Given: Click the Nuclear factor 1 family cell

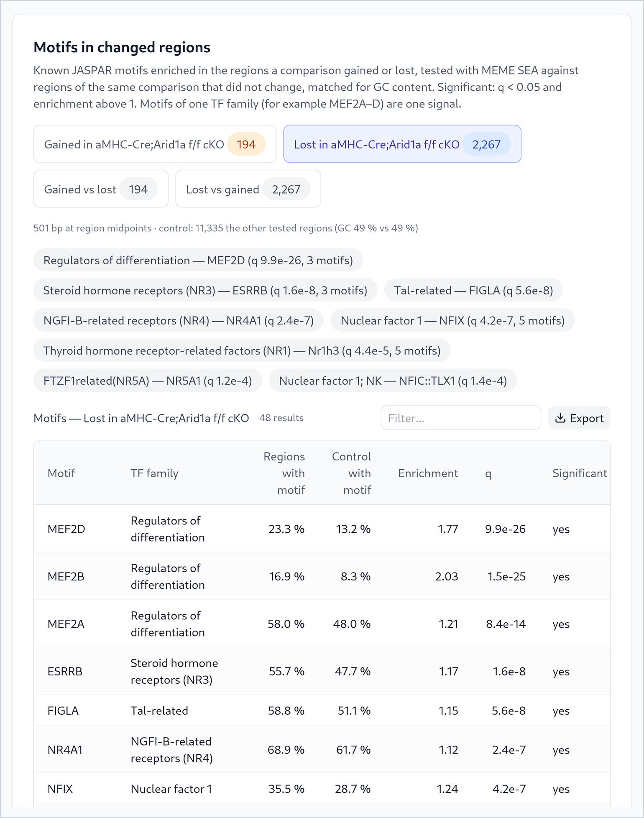Looking at the screenshot, I should (x=171, y=789).
